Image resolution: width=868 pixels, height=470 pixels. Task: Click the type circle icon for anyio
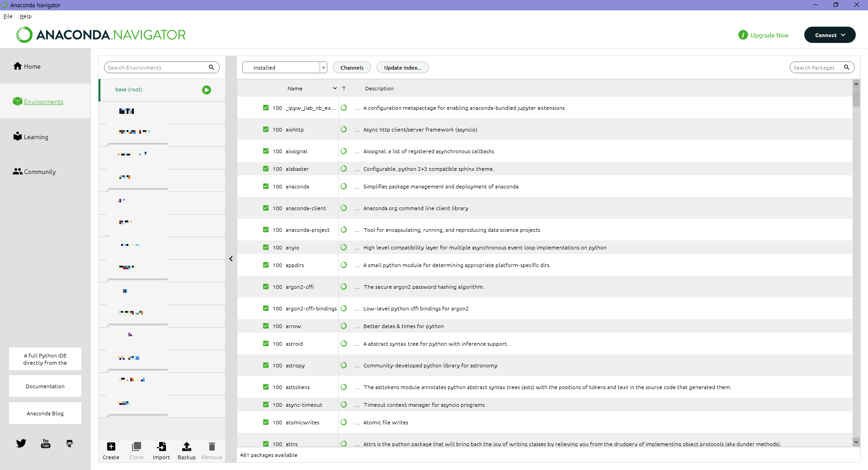point(344,247)
